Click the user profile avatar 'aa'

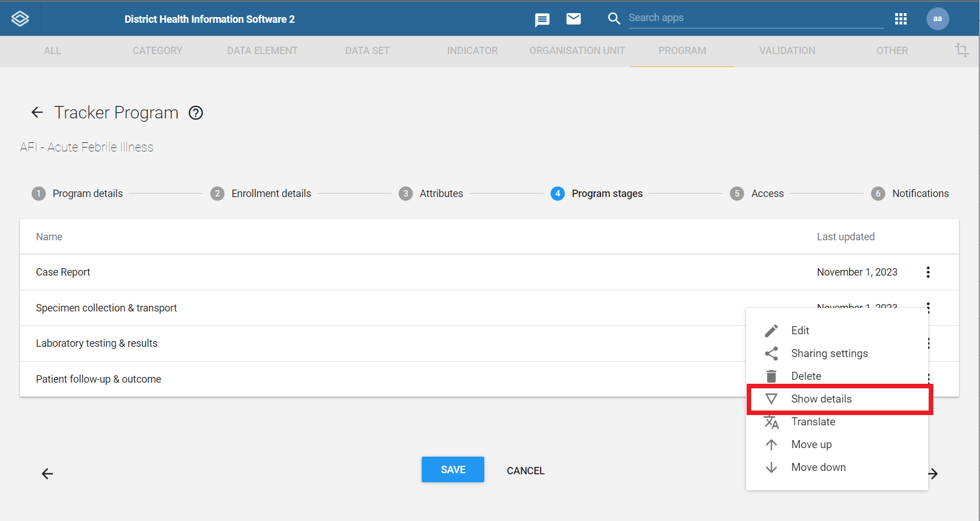(937, 19)
